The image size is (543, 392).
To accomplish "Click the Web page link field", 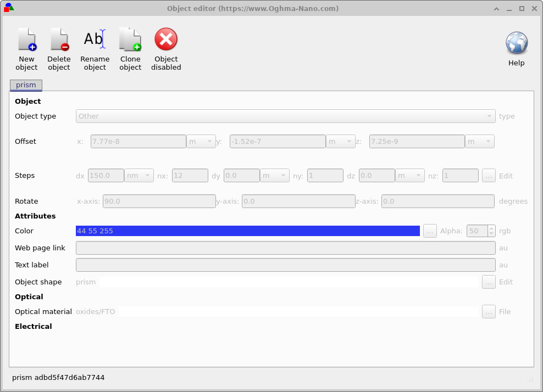I will (285, 248).
